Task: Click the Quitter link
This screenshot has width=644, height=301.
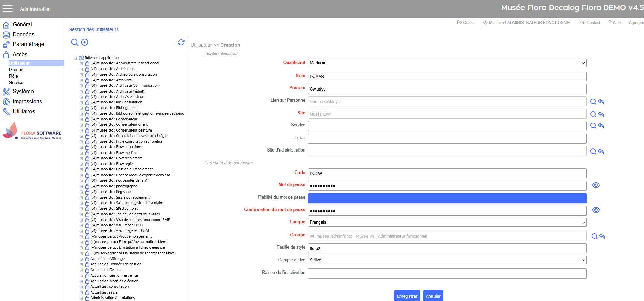Action: [x=466, y=23]
